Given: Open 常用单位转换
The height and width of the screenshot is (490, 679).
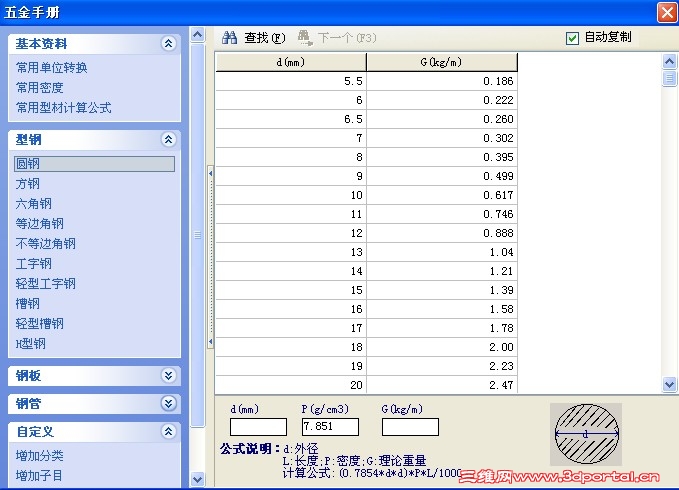Looking at the screenshot, I should pos(52,68).
